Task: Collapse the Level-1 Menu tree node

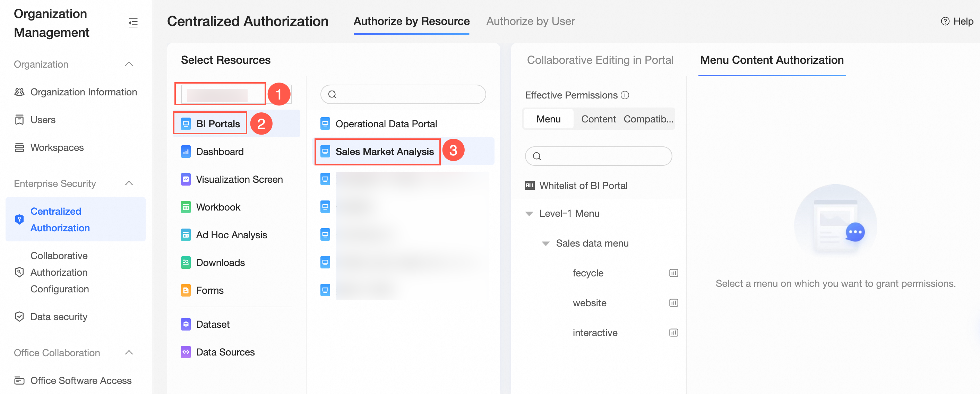Action: (x=529, y=214)
